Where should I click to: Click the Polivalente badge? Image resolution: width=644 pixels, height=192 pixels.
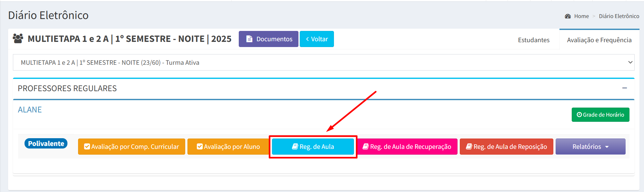[x=46, y=144]
